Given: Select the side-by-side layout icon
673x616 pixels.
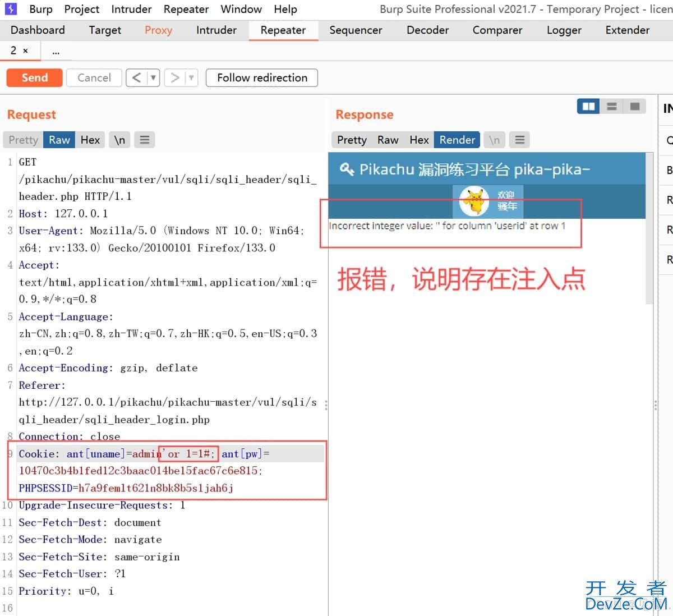Looking at the screenshot, I should click(x=588, y=106).
